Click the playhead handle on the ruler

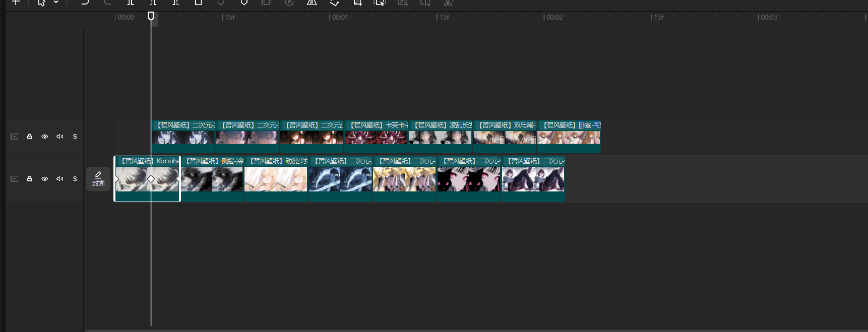pyautogui.click(x=151, y=16)
